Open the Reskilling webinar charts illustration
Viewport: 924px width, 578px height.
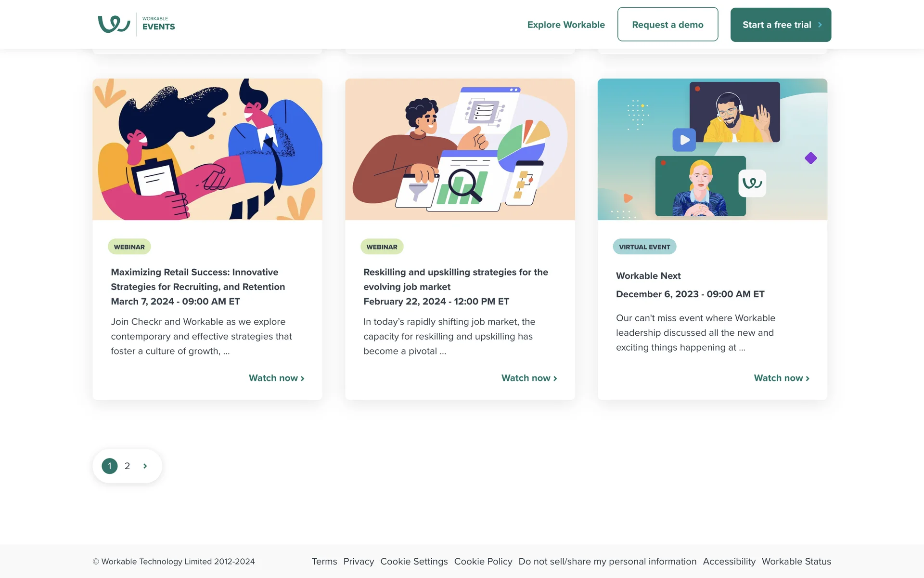[x=460, y=149]
